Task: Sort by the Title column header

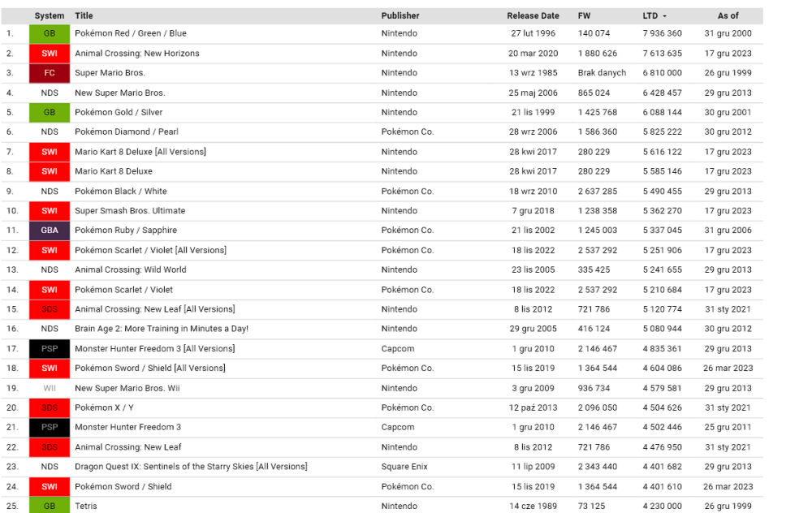Action: 84,15
